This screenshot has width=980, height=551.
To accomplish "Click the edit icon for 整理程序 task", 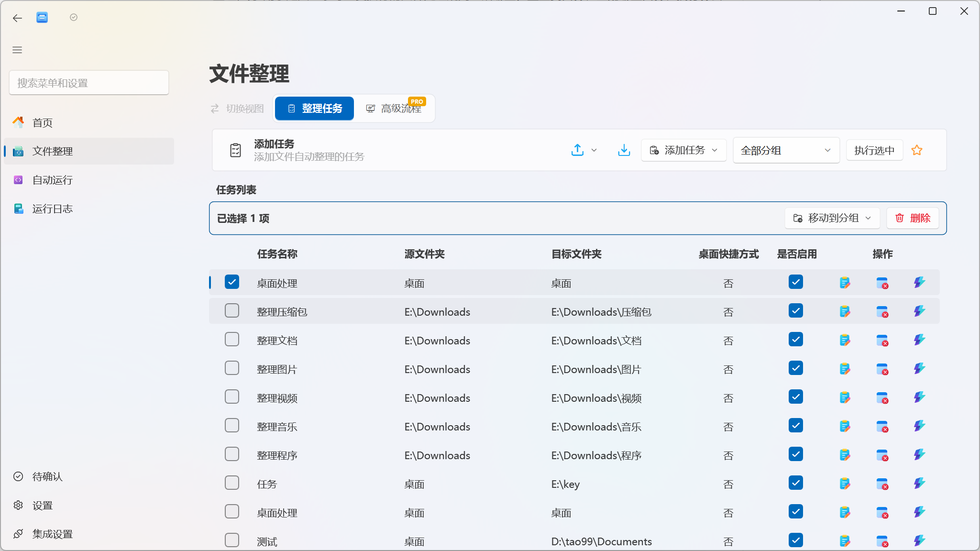I will click(845, 455).
